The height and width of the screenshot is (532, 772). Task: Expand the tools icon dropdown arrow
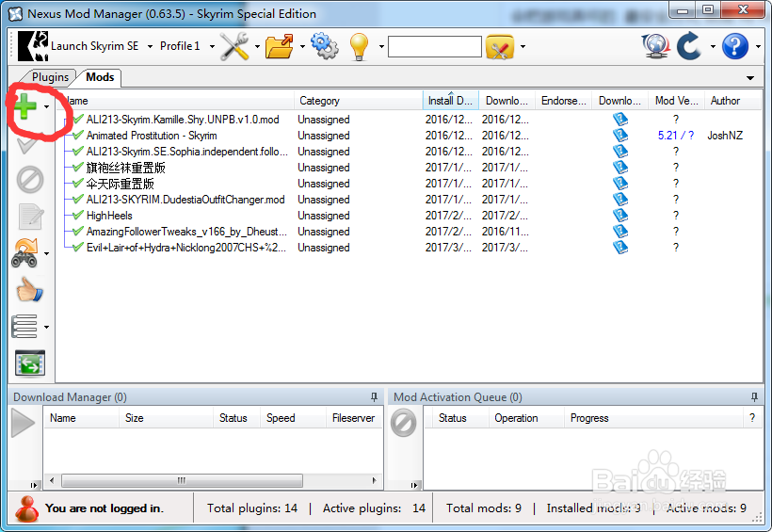pos(257,47)
